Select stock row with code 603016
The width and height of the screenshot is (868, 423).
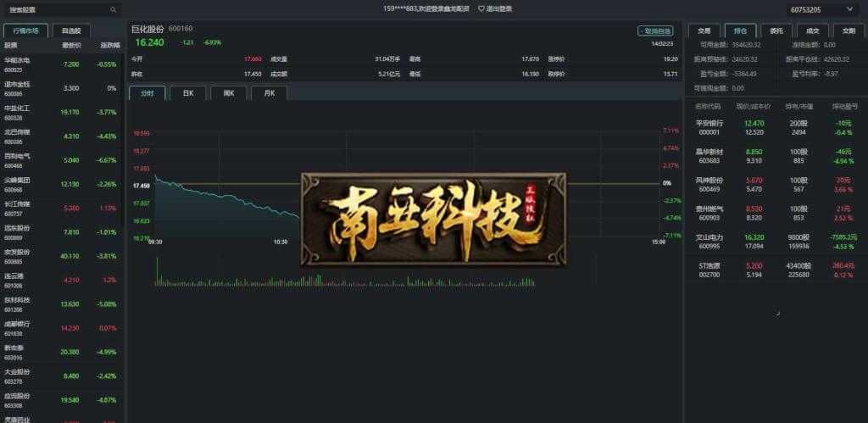[61, 352]
